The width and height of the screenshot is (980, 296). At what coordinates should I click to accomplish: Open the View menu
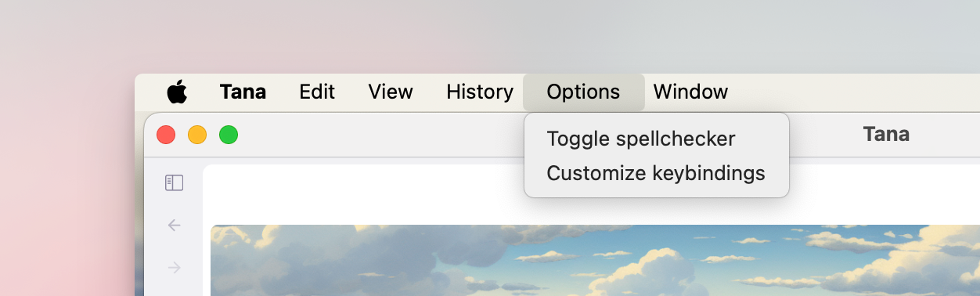[x=391, y=92]
